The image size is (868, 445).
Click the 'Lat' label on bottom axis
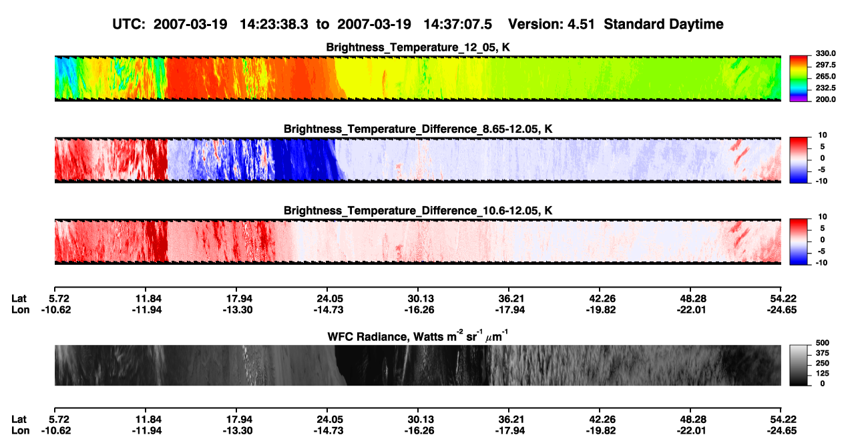19,419
